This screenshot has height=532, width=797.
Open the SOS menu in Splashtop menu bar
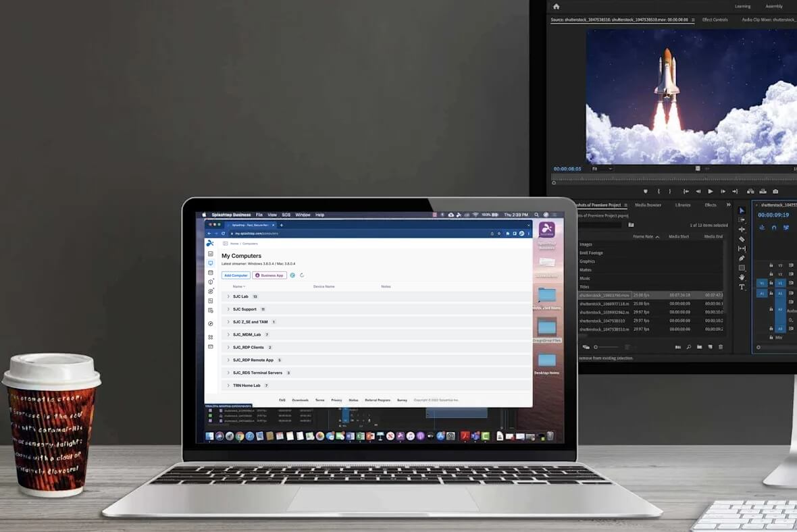(286, 215)
